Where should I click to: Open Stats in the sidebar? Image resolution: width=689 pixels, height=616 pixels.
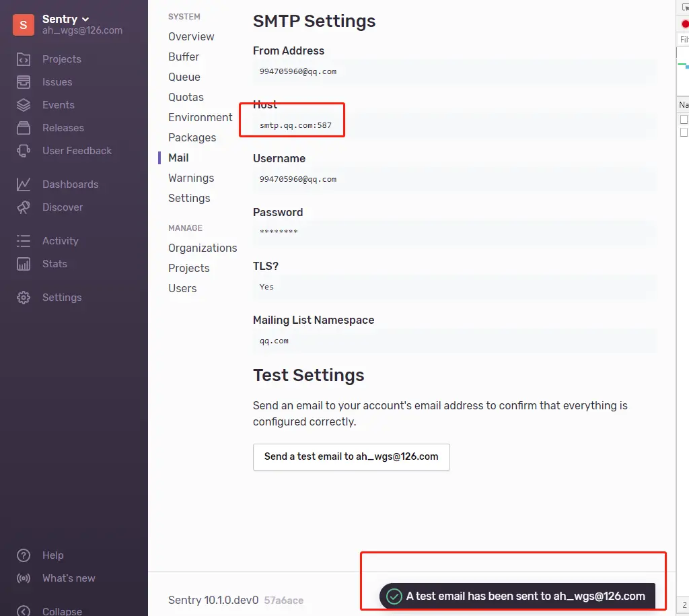click(55, 264)
